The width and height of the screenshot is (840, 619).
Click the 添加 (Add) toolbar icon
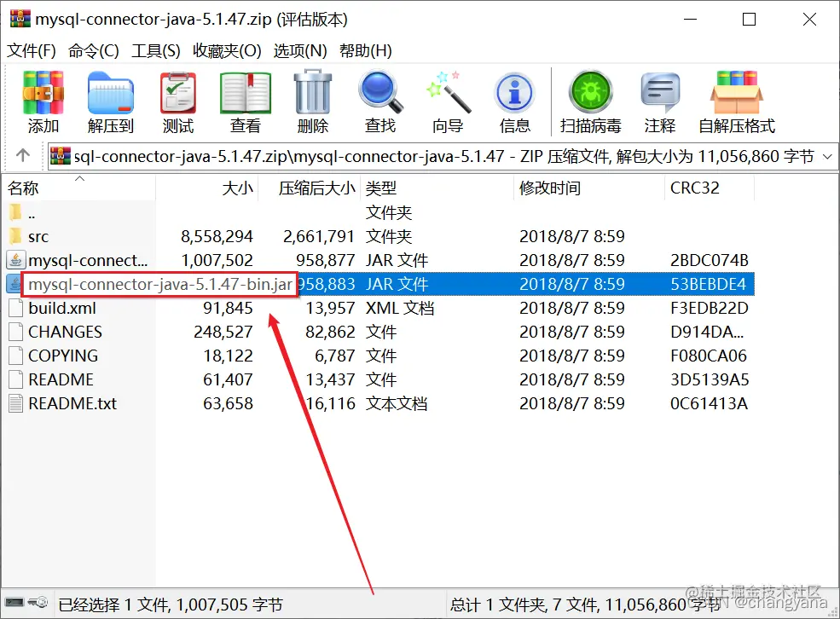(x=43, y=92)
